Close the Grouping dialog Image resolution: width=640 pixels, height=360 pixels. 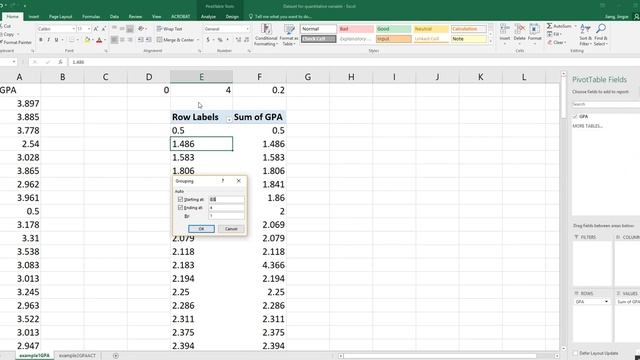(x=239, y=181)
